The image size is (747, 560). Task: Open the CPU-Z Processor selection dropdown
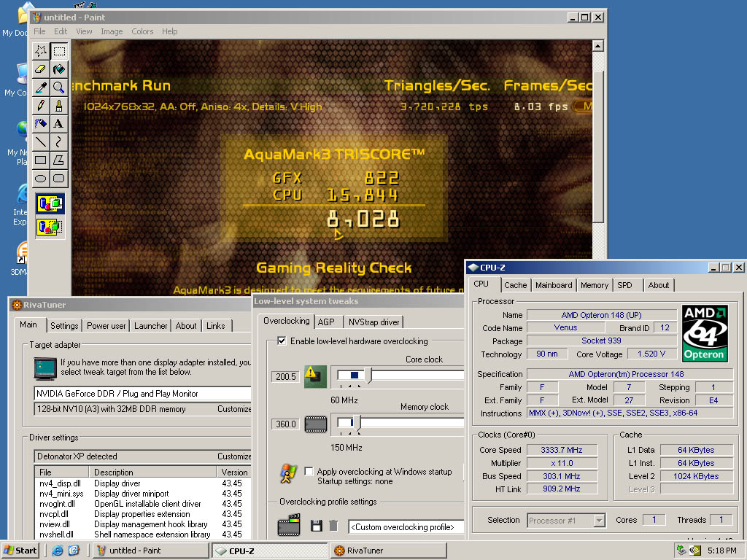pyautogui.click(x=600, y=521)
